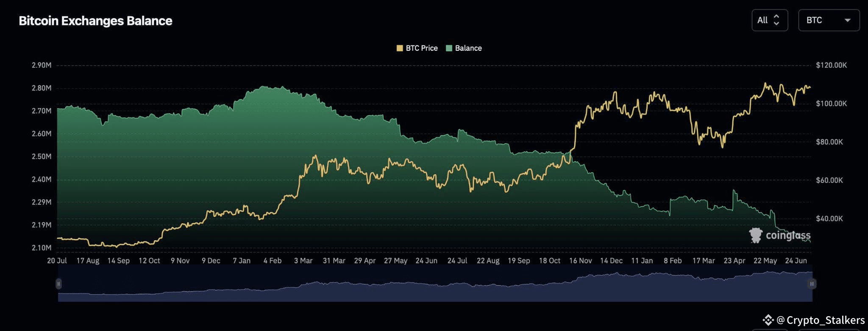Click the 31 Mar date label
Screen dimensions: 868x331
point(334,261)
